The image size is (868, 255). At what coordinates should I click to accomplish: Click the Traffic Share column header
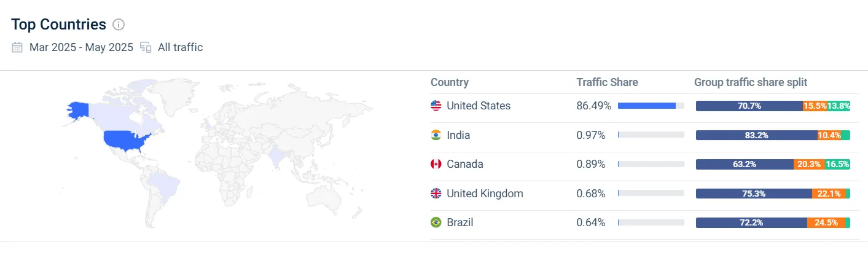(x=607, y=82)
